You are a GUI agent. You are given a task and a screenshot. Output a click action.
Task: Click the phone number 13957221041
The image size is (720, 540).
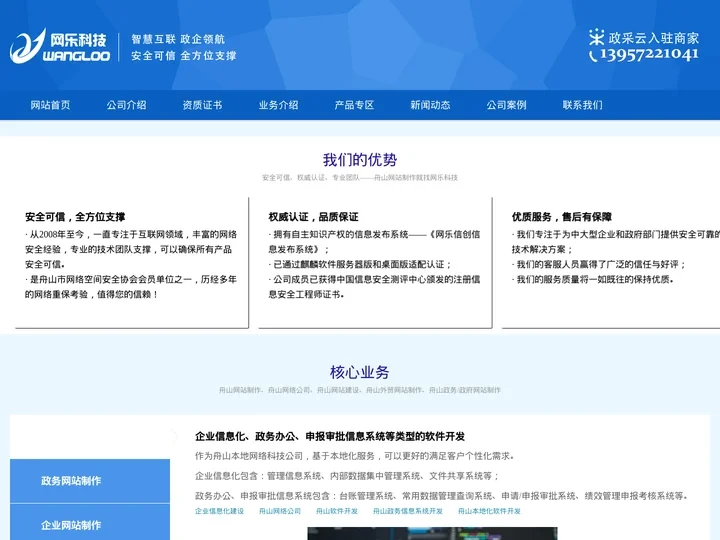(x=649, y=55)
